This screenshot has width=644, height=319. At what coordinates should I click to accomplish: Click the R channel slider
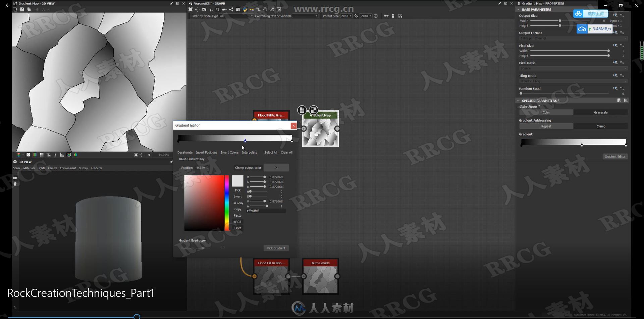(259, 177)
